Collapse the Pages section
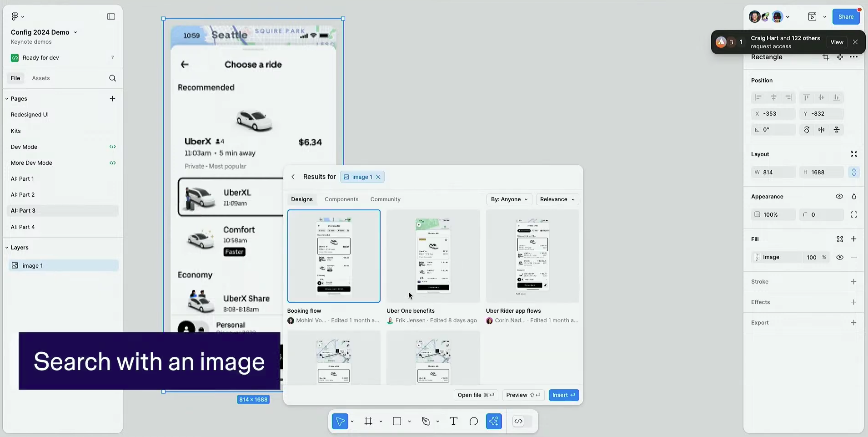This screenshot has width=868, height=437. pyautogui.click(x=7, y=99)
